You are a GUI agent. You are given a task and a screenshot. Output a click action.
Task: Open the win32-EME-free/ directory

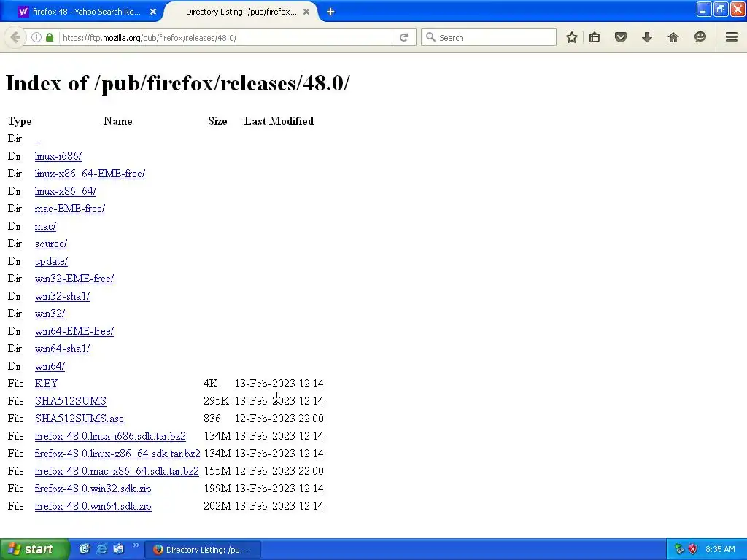(74, 279)
